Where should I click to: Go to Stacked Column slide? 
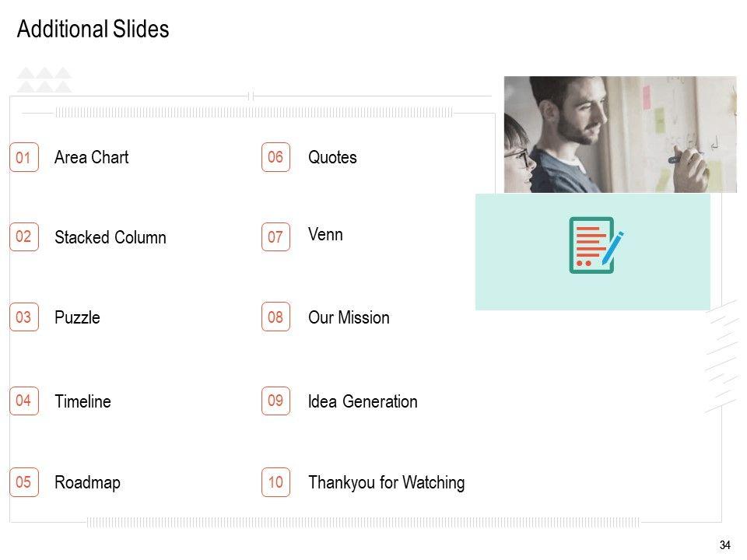click(x=110, y=238)
